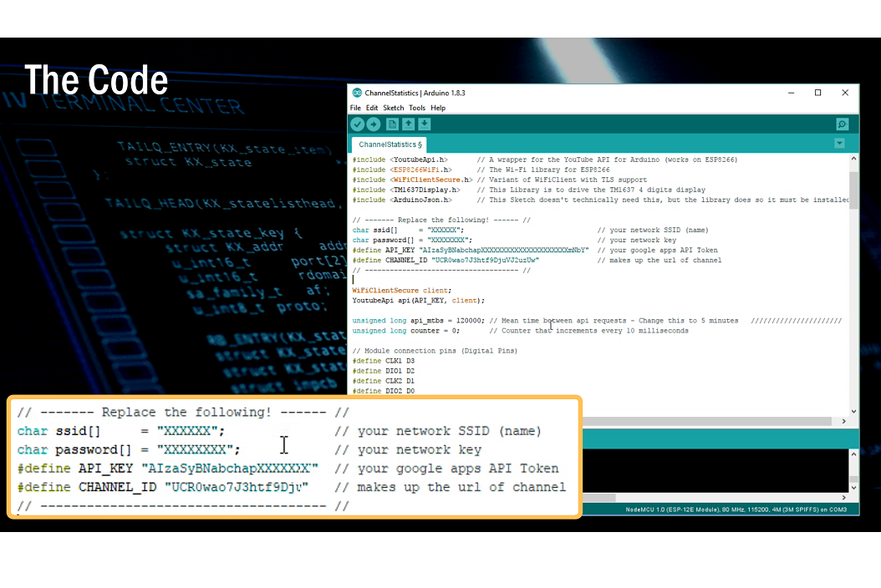Click the Open sketch up-arrow icon
Viewport: 881px width, 588px height.
tap(408, 124)
